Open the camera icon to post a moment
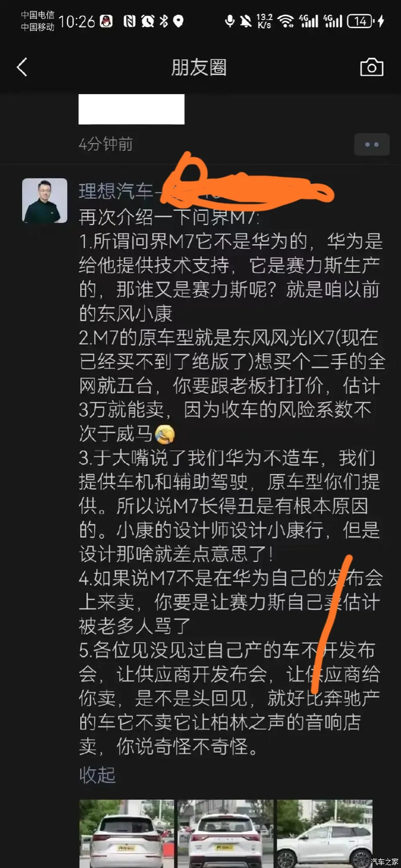 pyautogui.click(x=371, y=67)
